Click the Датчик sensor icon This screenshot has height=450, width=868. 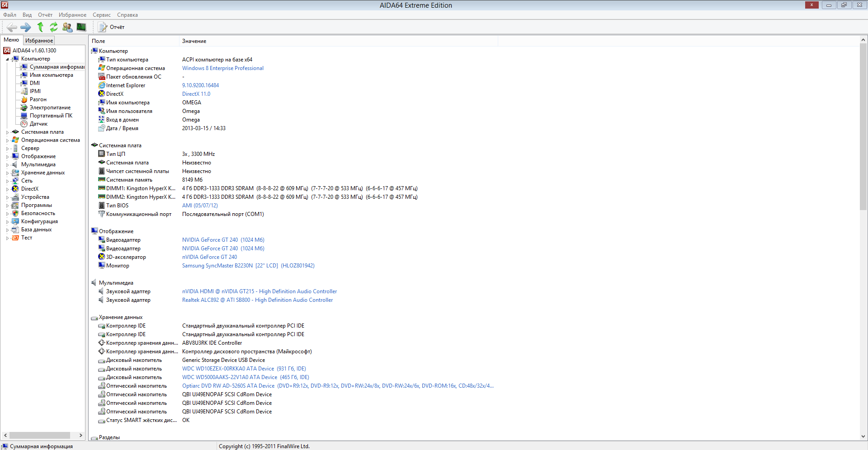pyautogui.click(x=24, y=124)
